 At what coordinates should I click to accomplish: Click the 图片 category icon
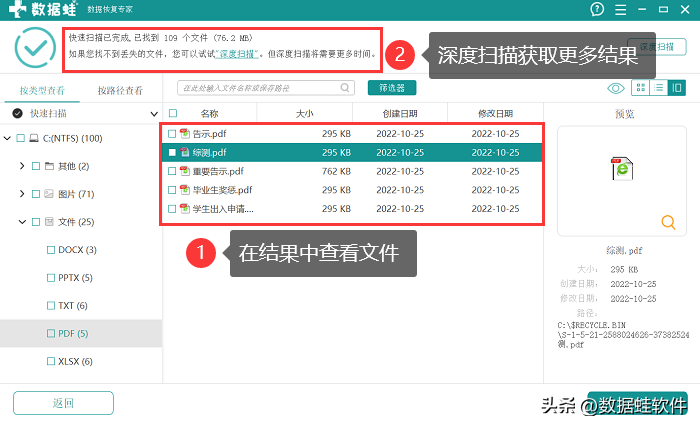[49, 194]
